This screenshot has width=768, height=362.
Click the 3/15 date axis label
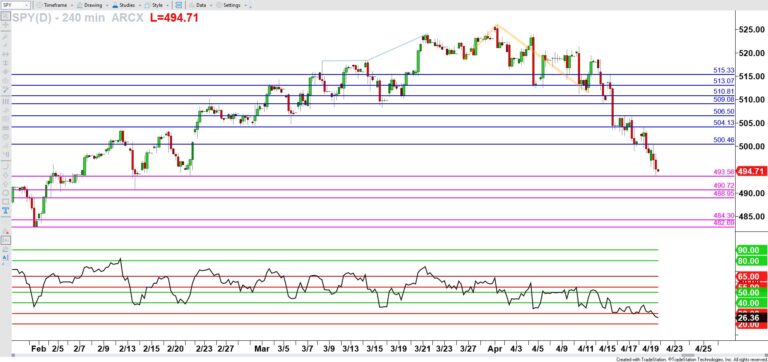375,350
